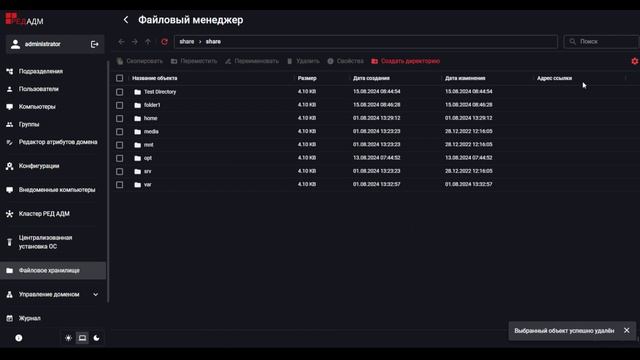Click the Поиск search field
This screenshot has width=640, height=360.
601,42
